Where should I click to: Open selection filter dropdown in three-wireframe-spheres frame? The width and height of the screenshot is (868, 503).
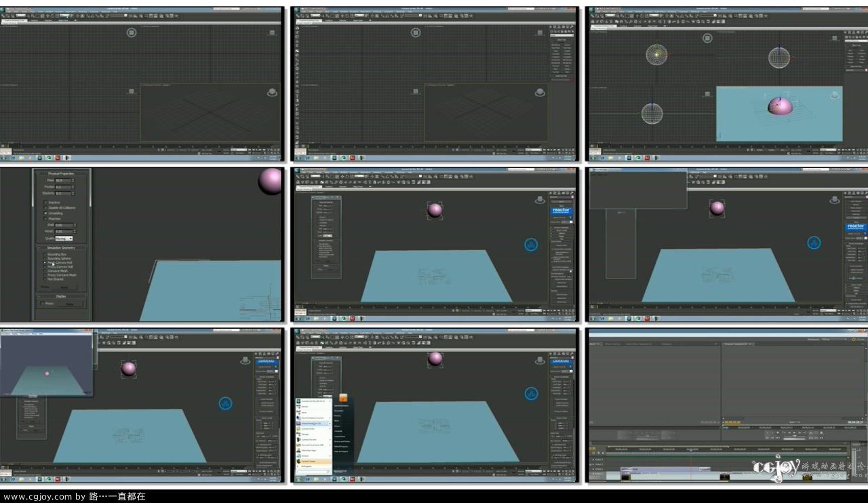point(610,16)
